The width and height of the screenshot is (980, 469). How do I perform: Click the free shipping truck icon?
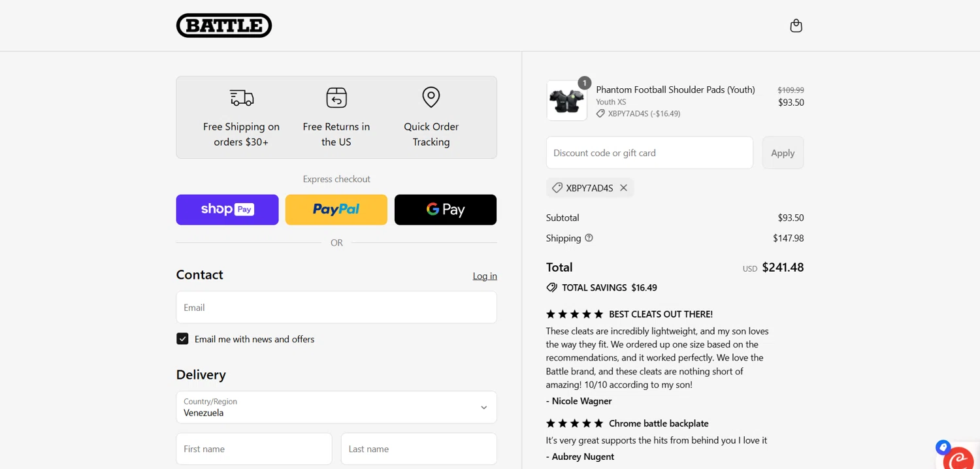click(242, 98)
